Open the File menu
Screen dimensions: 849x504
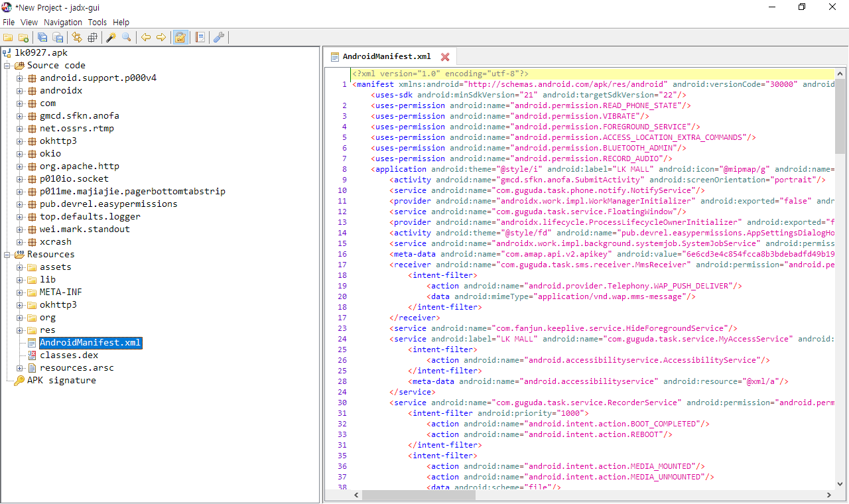point(9,23)
